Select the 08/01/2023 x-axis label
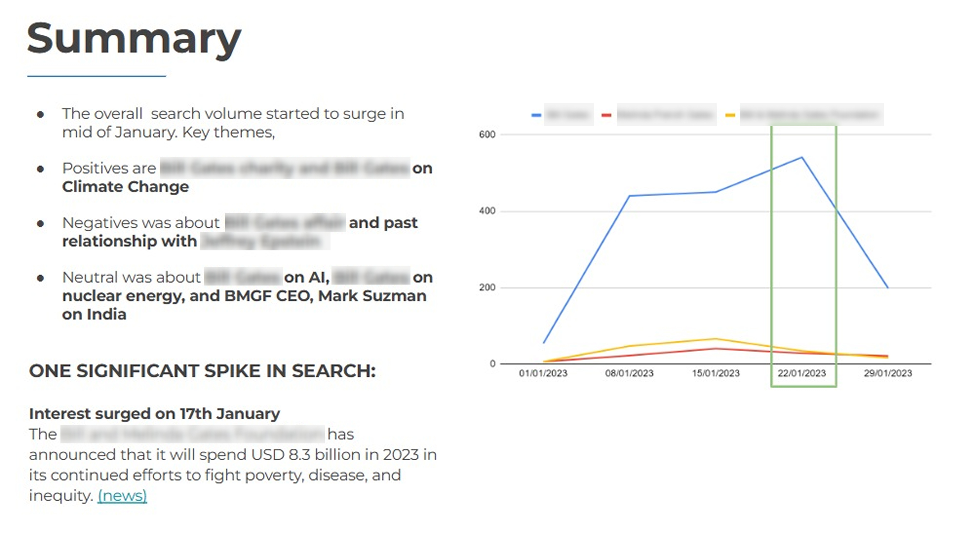This screenshot has width=980, height=540. pos(629,373)
